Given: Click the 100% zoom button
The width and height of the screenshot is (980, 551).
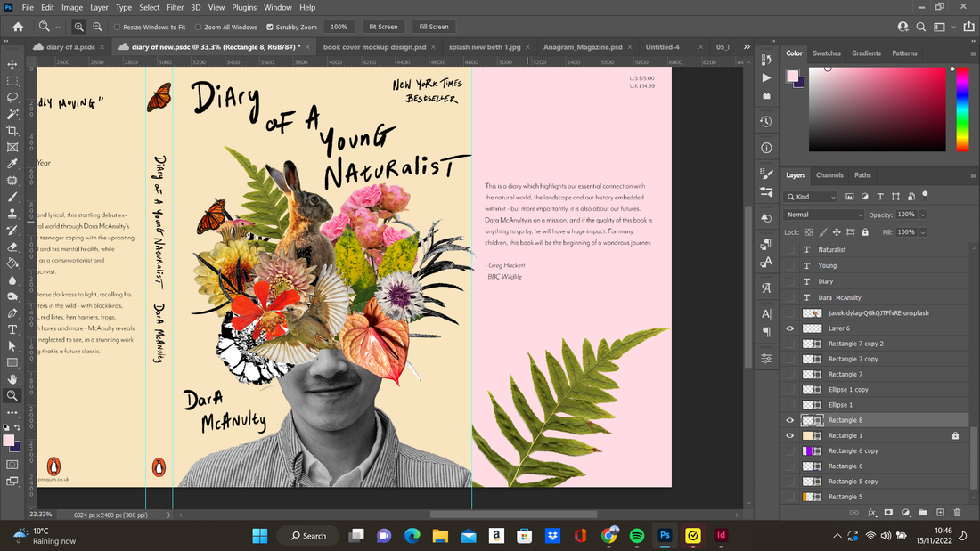Looking at the screenshot, I should 339,27.
